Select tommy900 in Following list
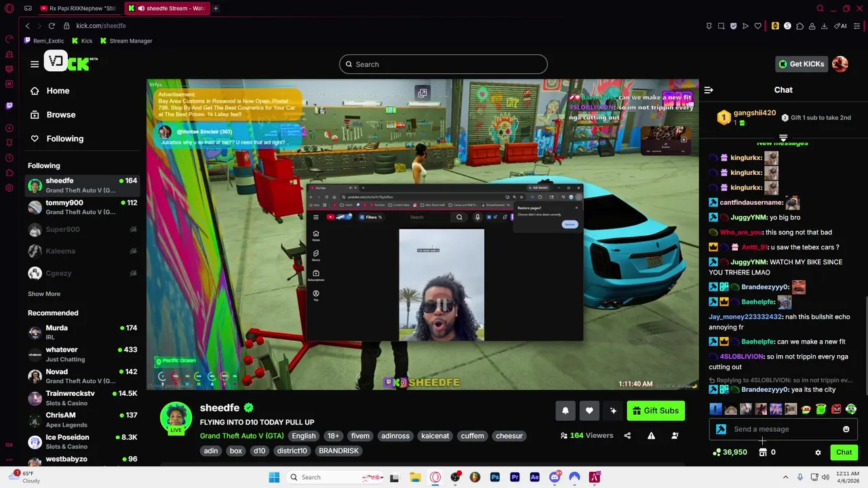 82,207
